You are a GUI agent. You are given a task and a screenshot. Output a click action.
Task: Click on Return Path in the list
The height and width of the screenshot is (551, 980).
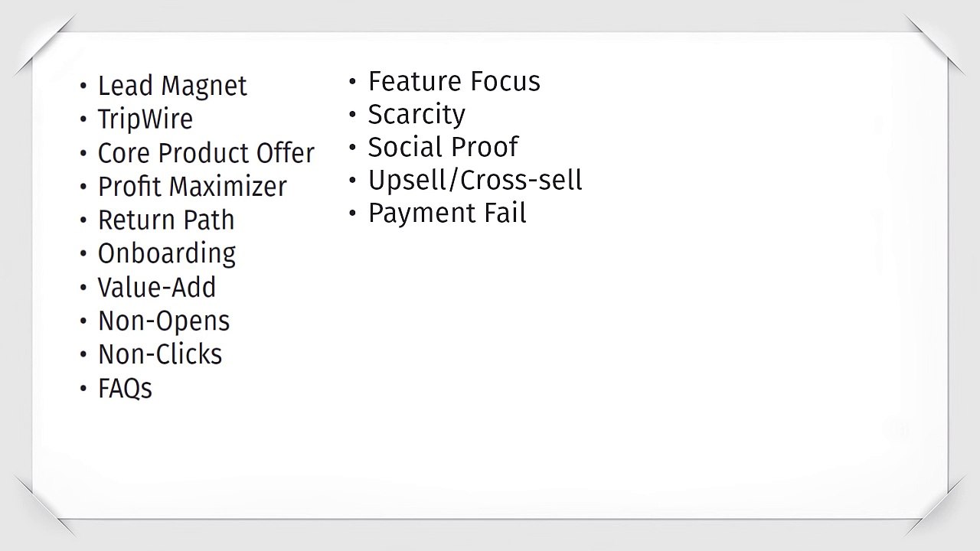pyautogui.click(x=166, y=220)
